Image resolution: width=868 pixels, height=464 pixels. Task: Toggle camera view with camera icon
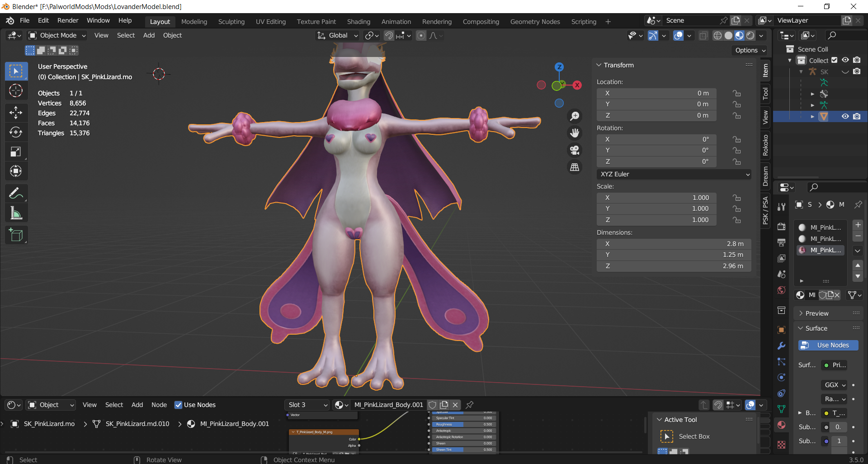575,150
